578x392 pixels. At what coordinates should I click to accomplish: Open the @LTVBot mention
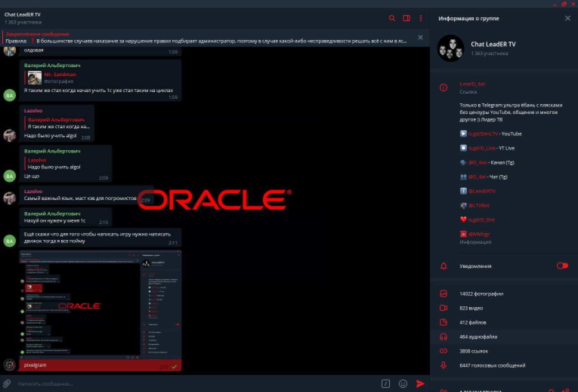click(479, 206)
